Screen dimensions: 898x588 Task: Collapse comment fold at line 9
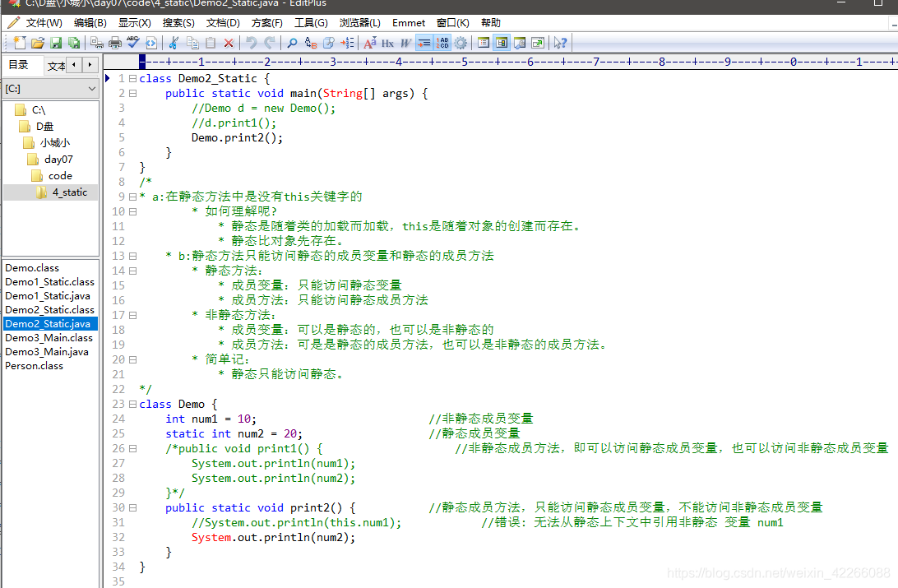pos(133,197)
